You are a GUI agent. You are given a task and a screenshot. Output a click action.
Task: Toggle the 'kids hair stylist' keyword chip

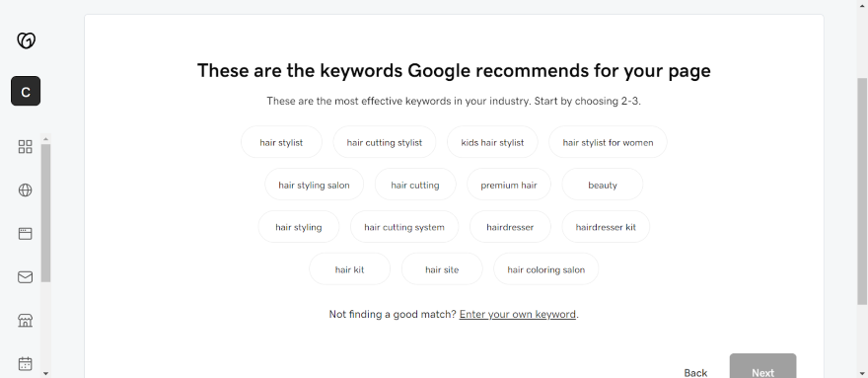(x=492, y=142)
